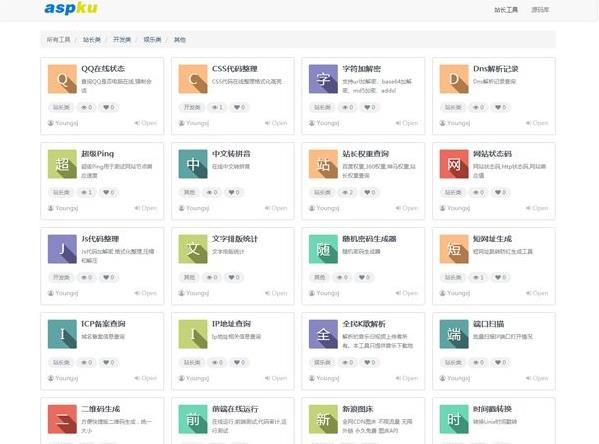Image resolution: width=599 pixels, height=444 pixels.
Task: Click the 短 icon of 短网址生成
Action: click(454, 249)
